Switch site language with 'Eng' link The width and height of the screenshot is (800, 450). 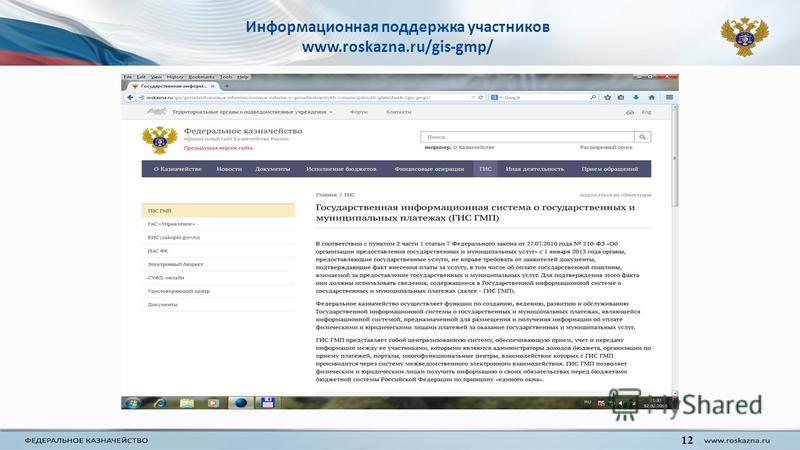[x=646, y=112]
